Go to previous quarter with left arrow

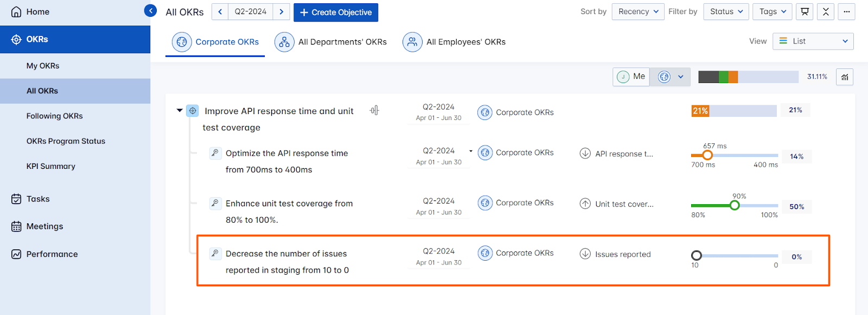click(x=220, y=11)
